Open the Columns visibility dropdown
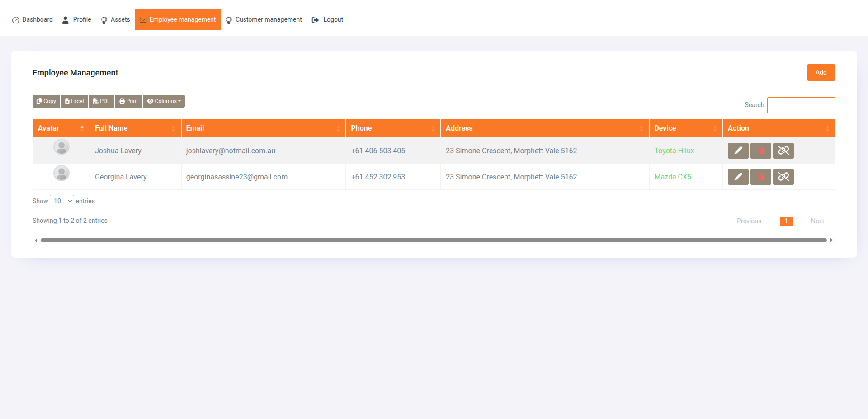The image size is (868, 419). click(x=164, y=101)
